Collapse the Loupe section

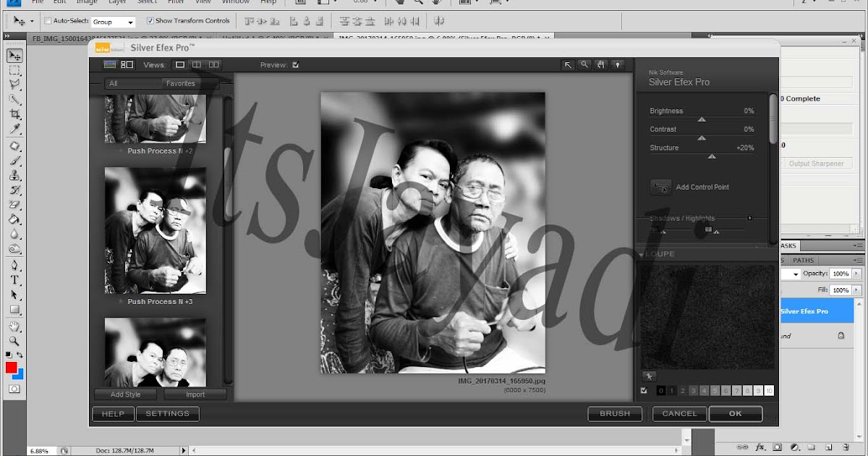point(642,255)
